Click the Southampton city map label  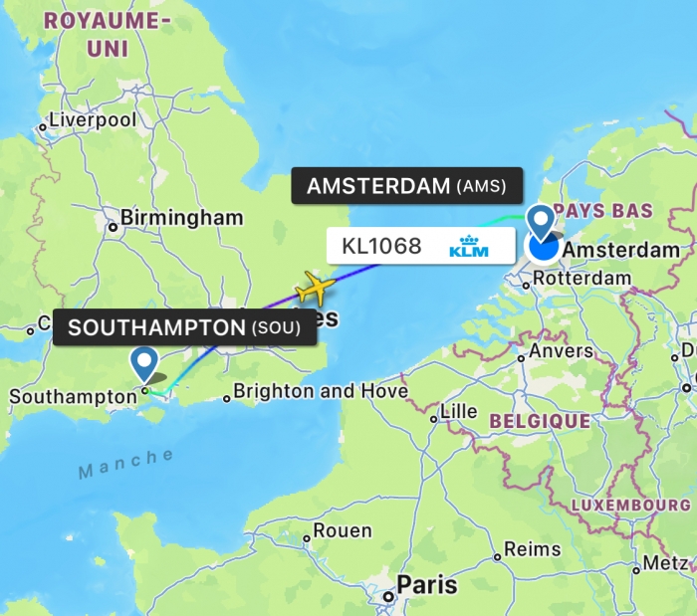point(74,397)
